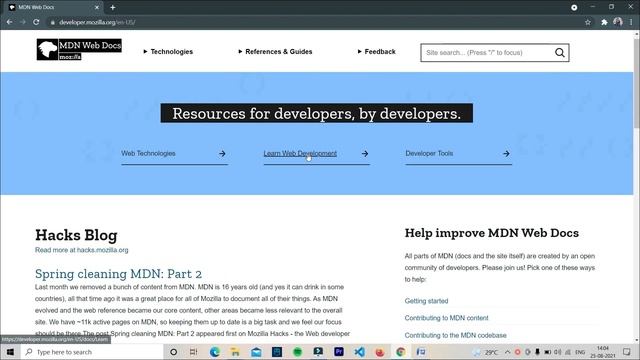Click the address bar padlock icon
The image size is (640, 360).
click(53, 22)
